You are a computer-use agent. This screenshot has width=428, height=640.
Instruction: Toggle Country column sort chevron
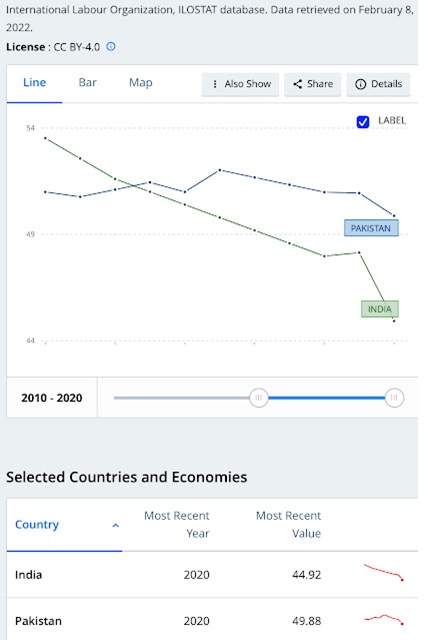pos(115,525)
